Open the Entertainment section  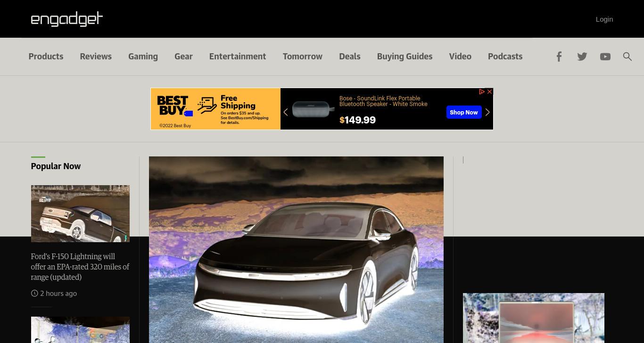[x=238, y=57]
